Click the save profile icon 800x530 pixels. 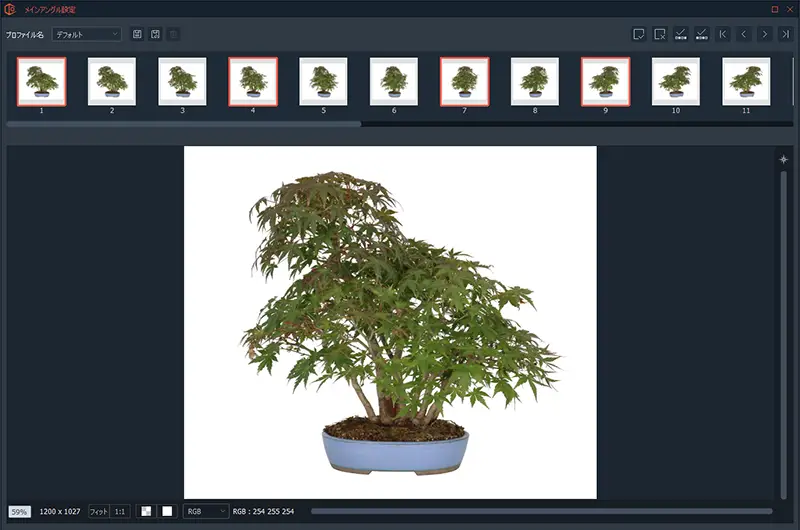coord(137,34)
